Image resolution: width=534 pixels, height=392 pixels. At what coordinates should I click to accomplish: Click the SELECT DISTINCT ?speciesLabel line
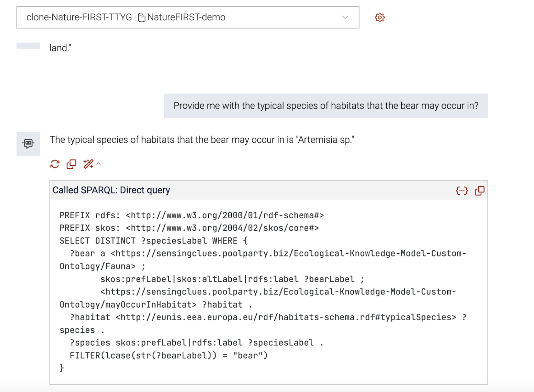coord(154,241)
